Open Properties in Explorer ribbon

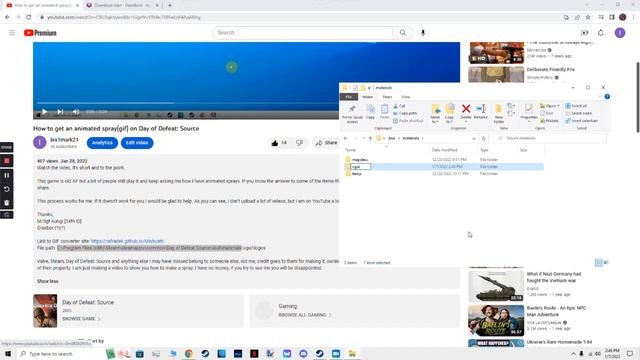pos(529,112)
